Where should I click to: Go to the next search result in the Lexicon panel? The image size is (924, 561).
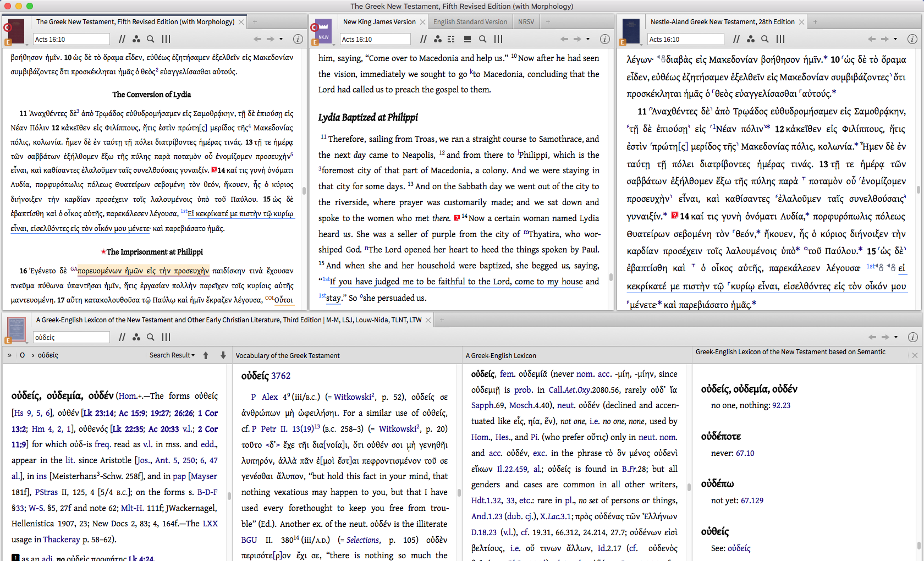coord(223,355)
